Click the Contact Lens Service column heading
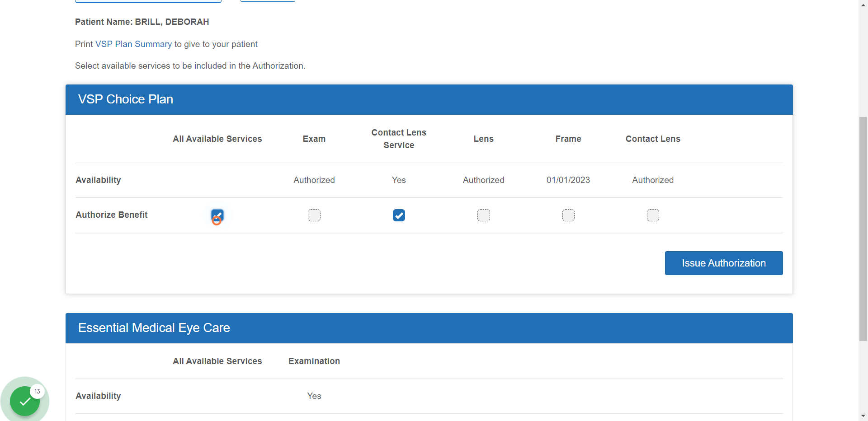 [x=399, y=139]
